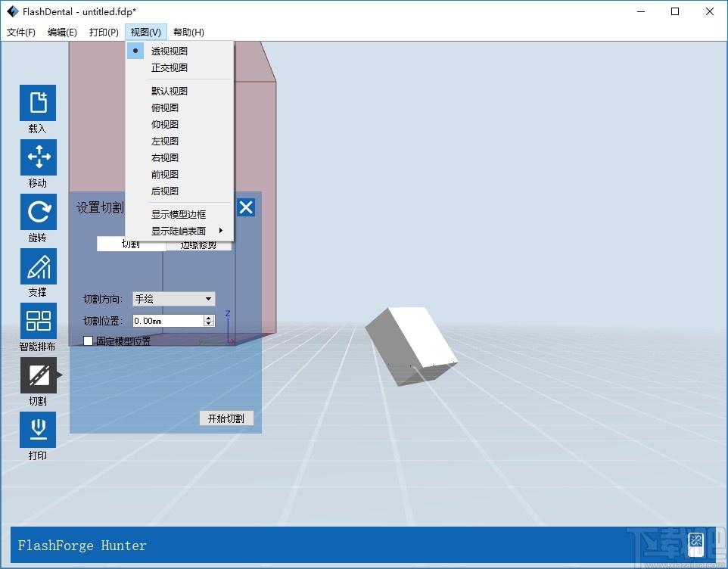Image resolution: width=728 pixels, height=569 pixels.
Task: Choose 左视图 left view
Action: point(179,141)
